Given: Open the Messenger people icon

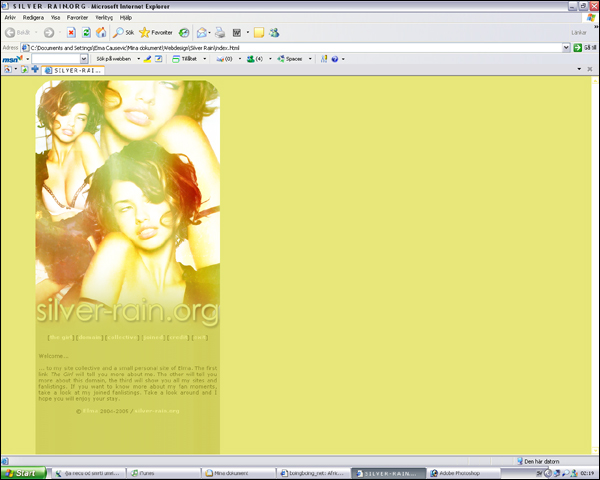Looking at the screenshot, I should (x=274, y=33).
